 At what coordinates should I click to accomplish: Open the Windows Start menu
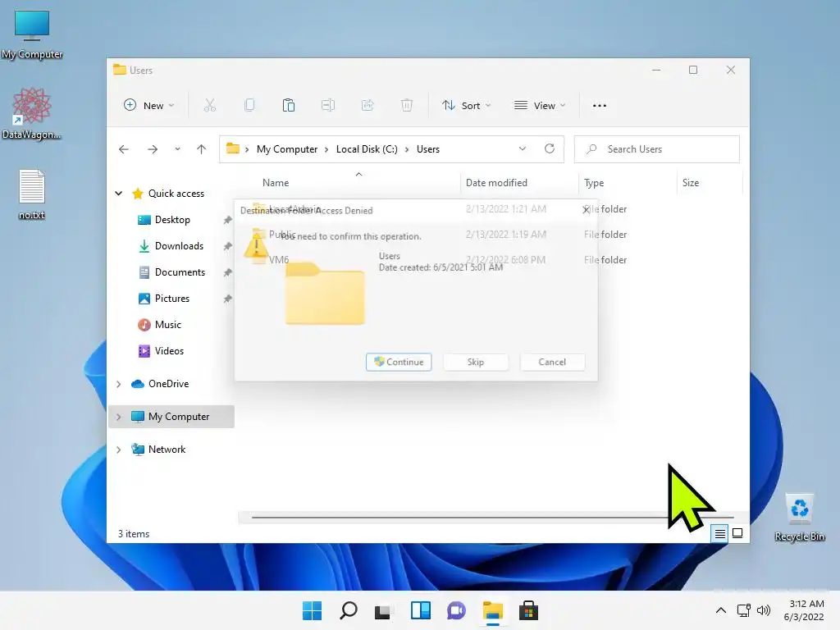(312, 610)
